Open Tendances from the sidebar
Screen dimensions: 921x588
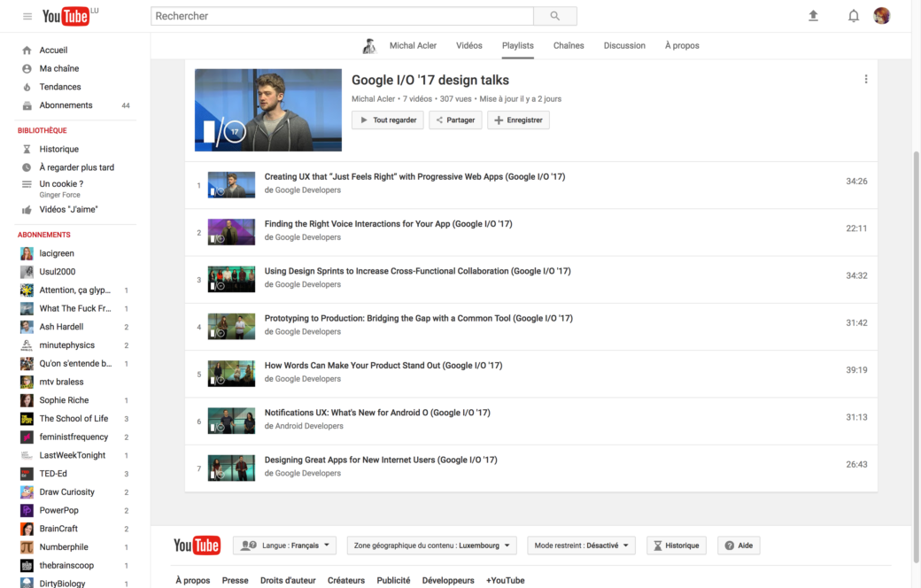[60, 87]
